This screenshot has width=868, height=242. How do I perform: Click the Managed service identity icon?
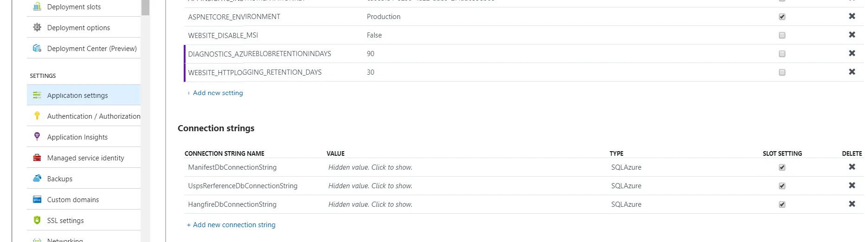(37, 158)
